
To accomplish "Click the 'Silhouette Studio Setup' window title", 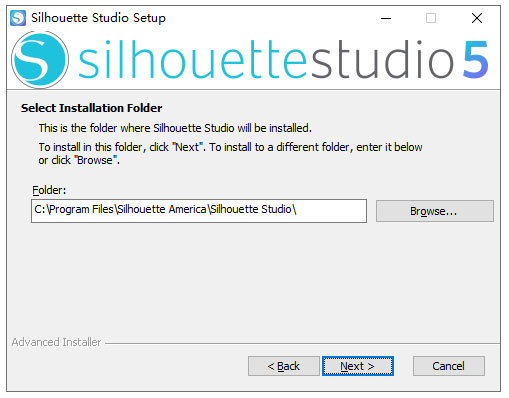I will click(x=98, y=18).
